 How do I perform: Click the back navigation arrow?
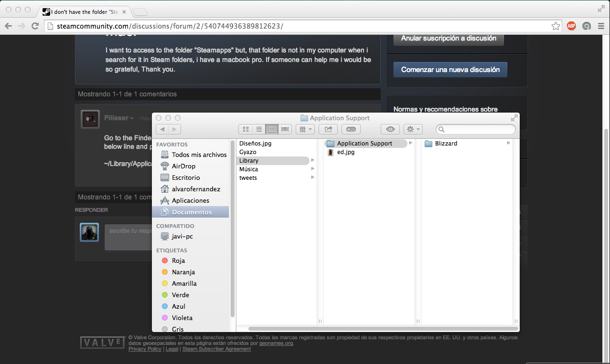point(161,129)
